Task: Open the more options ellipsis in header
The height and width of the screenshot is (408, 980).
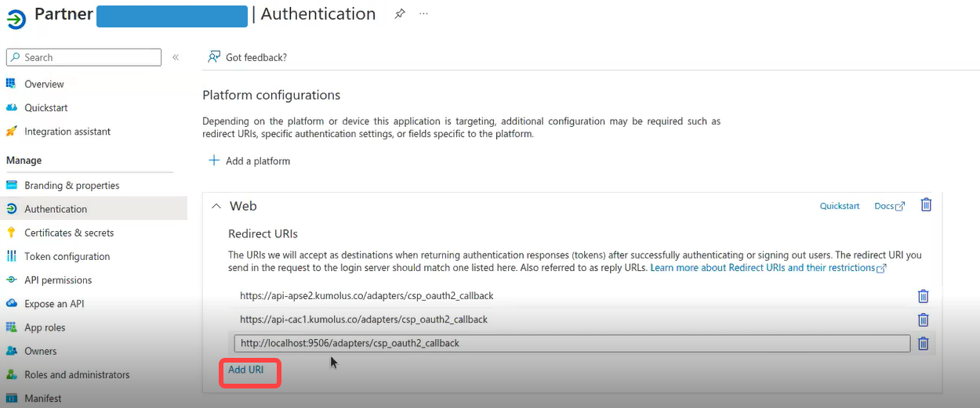Action: tap(424, 14)
